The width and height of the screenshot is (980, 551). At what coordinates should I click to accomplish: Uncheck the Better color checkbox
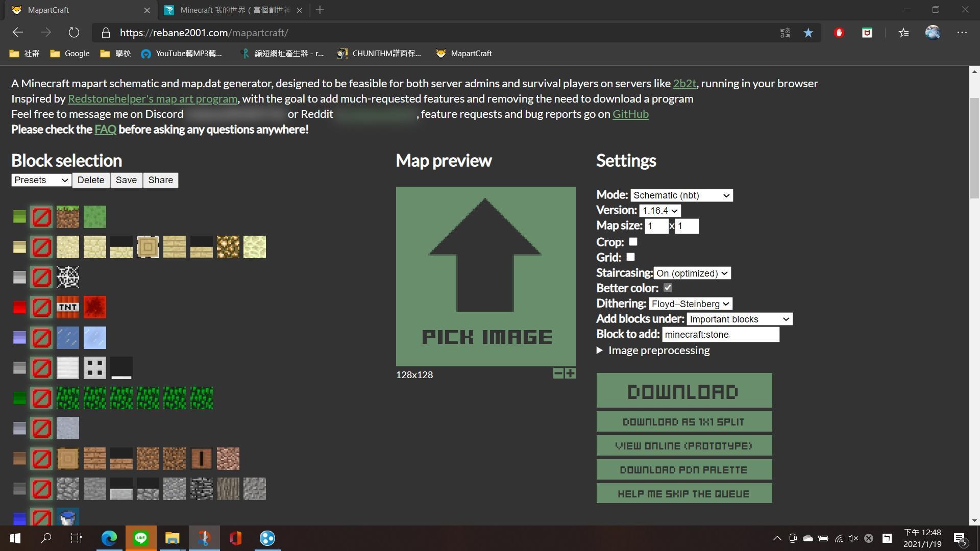[x=668, y=288]
